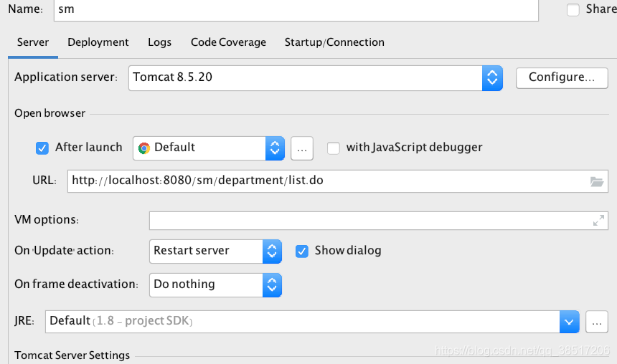Click the ellipsis button beside JRE field
Viewport: 617px width, 364px height.
pyautogui.click(x=596, y=322)
